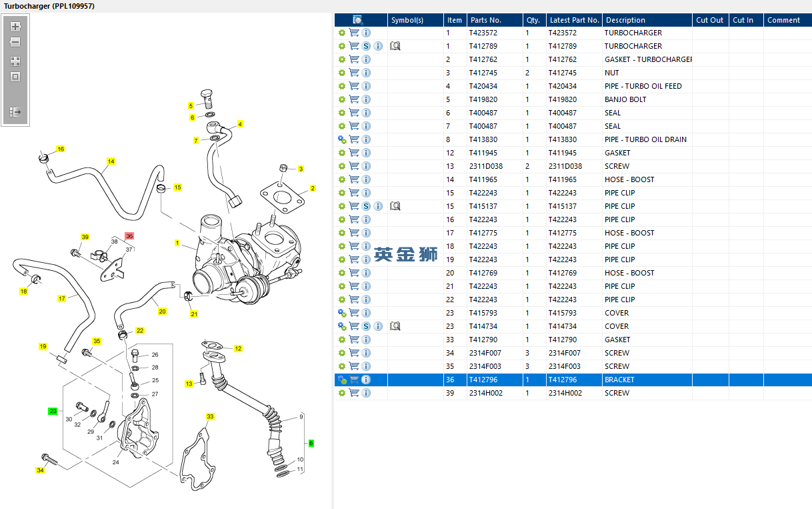
Task: Click callout 4 on the oil feed pipe
Action: tap(240, 123)
